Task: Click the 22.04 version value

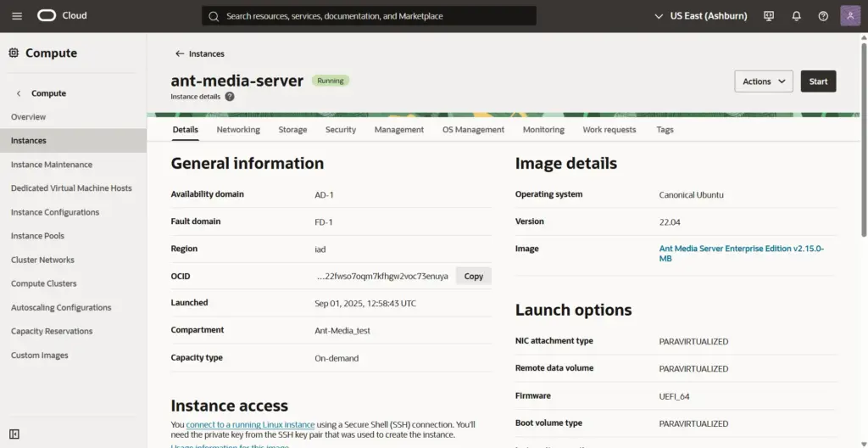Action: click(x=670, y=222)
